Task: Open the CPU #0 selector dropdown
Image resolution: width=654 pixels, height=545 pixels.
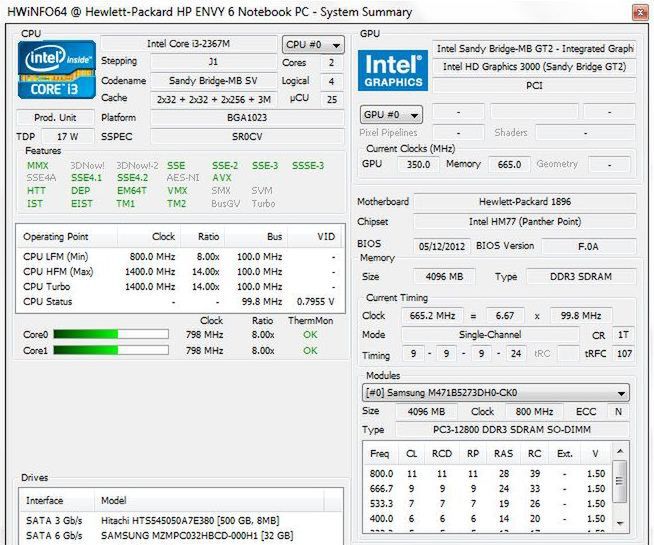Action: pos(313,44)
